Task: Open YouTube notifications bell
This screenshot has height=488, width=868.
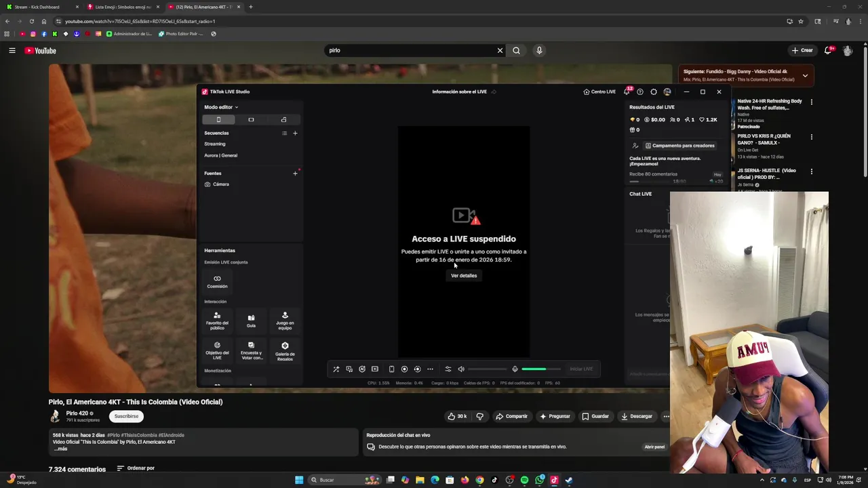Action: click(x=829, y=50)
